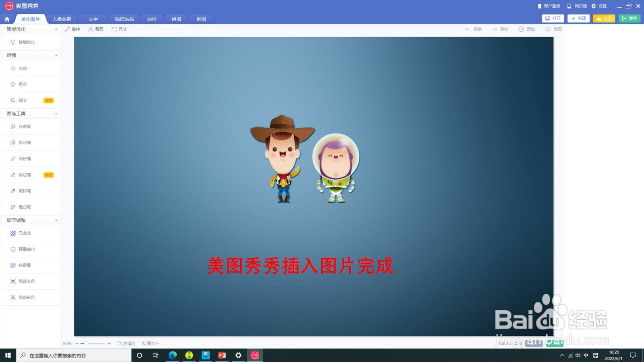
Task: Show hidden tray icons arrow
Action: [562, 356]
